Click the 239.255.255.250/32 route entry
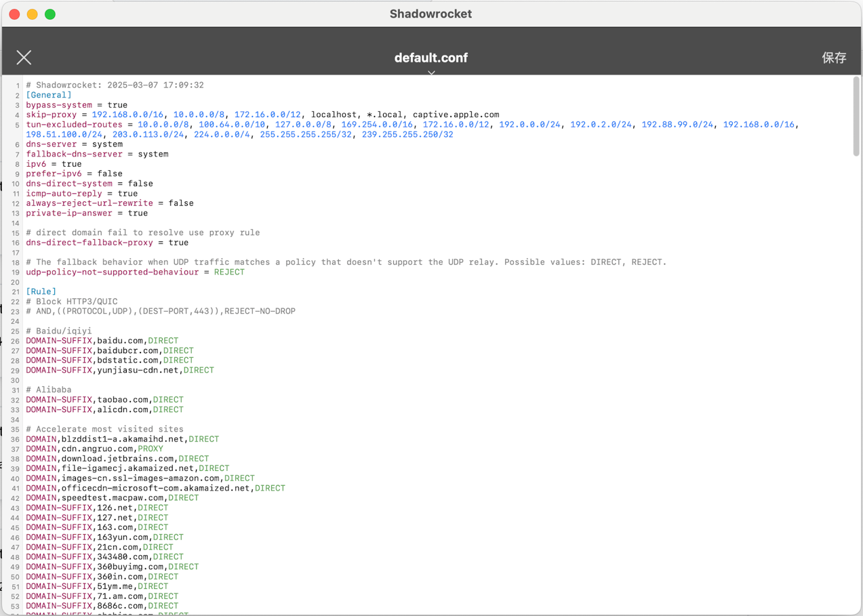 [x=407, y=135]
